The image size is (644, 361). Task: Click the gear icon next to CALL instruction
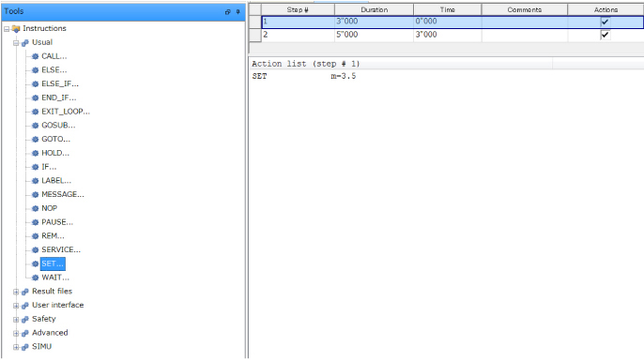tap(36, 56)
